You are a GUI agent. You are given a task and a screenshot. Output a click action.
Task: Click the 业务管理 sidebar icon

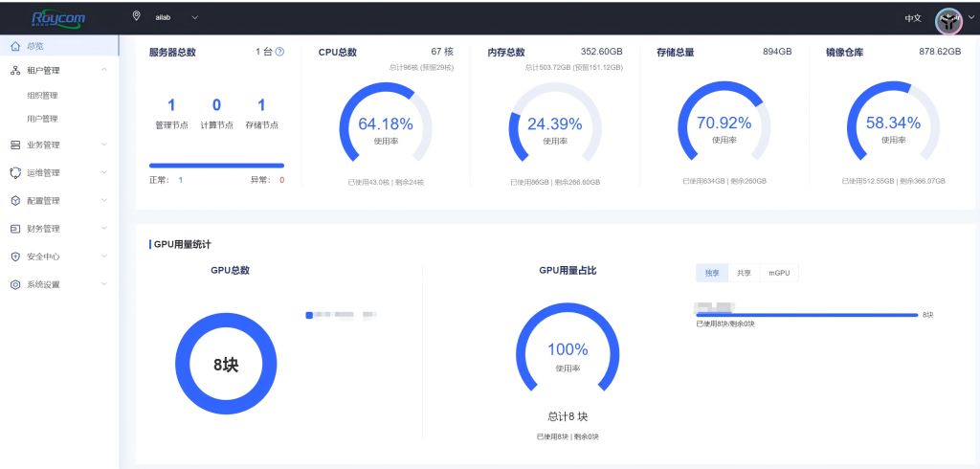tap(15, 145)
